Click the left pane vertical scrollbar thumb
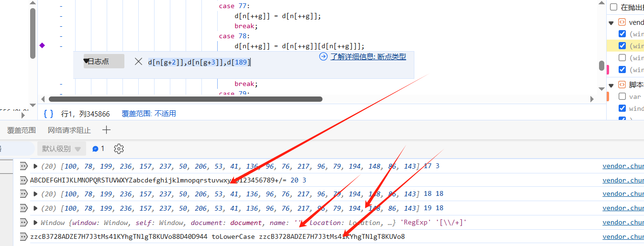644x246 pixels. click(x=33, y=33)
